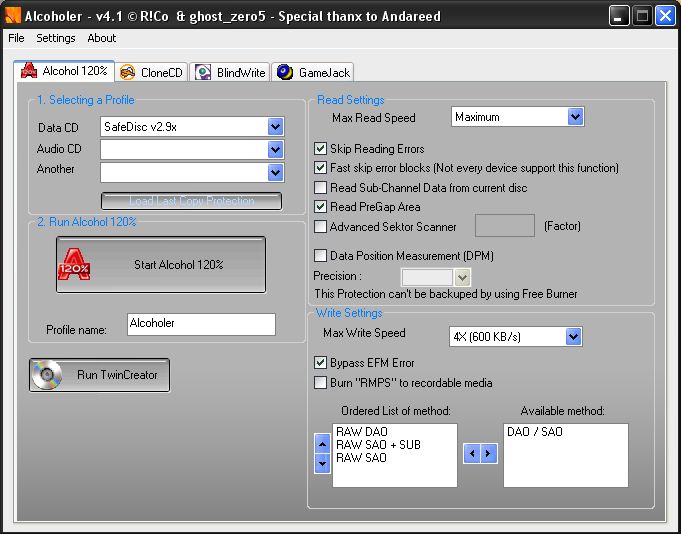Expand the Data CD profile dropdown
Screen dimensions: 681x534
click(x=275, y=127)
